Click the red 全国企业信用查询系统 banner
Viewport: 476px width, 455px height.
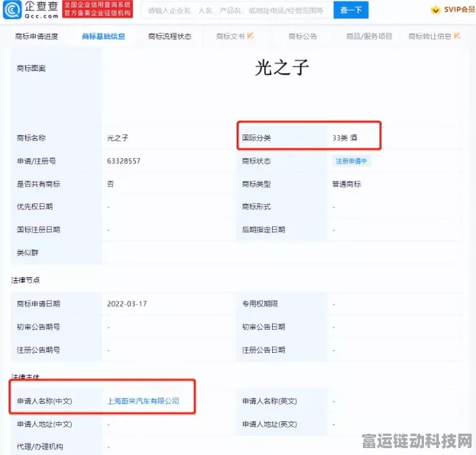coord(98,9)
